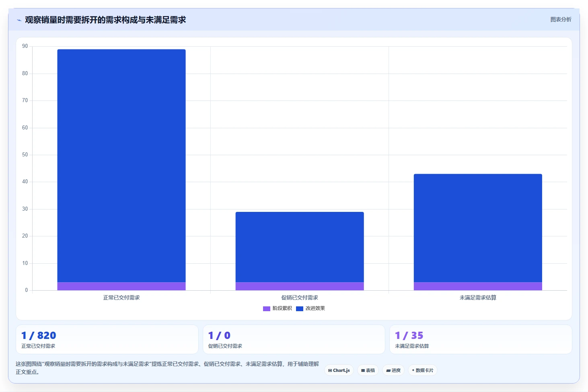Click the 促销已交付需求 axis label
This screenshot has height=392, width=588.
(300, 298)
